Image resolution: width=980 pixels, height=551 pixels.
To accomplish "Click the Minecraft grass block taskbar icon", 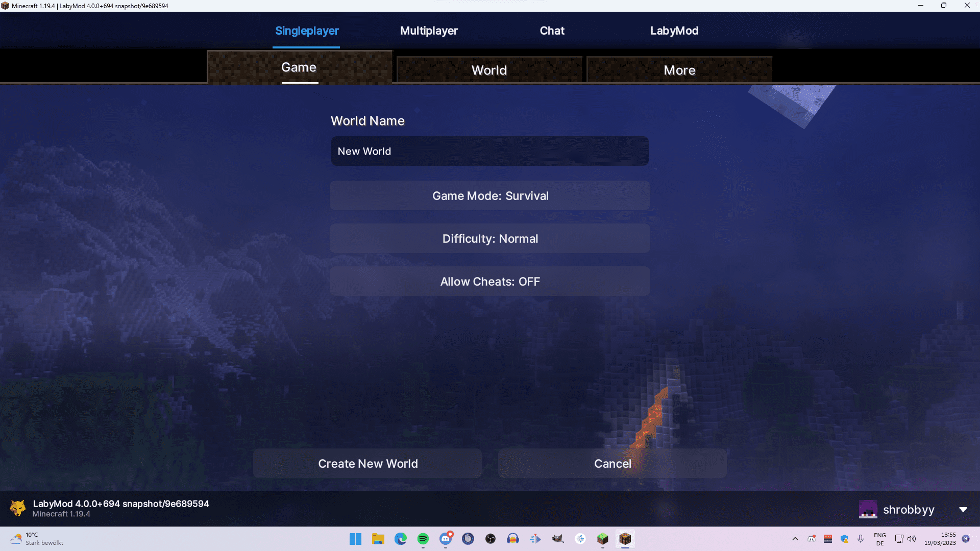I will tap(603, 539).
